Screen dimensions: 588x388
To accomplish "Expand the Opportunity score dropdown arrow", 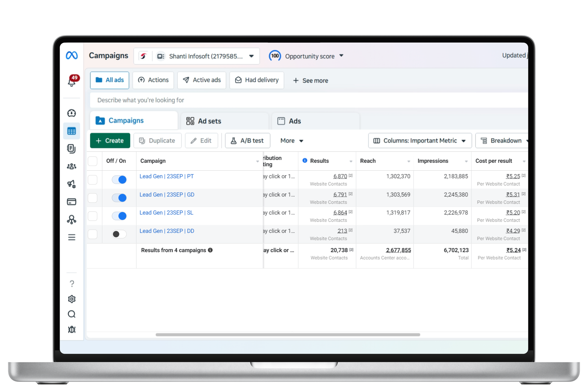I will pyautogui.click(x=341, y=56).
